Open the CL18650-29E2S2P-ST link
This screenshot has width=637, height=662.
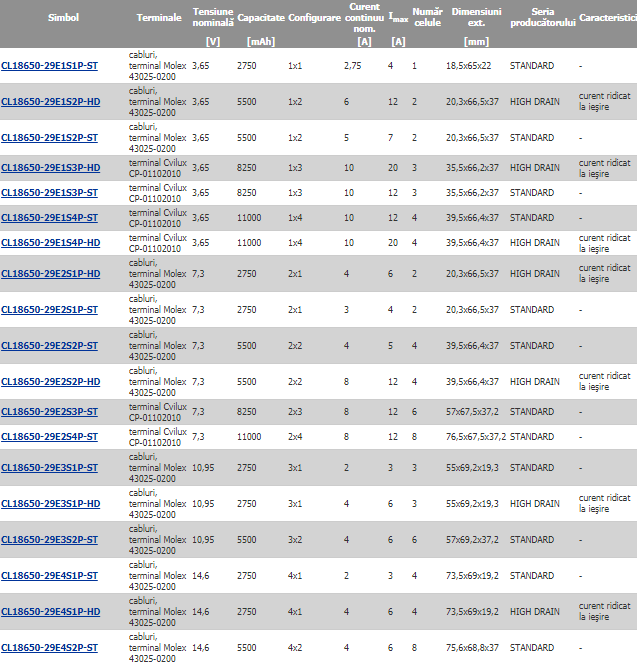(49, 345)
